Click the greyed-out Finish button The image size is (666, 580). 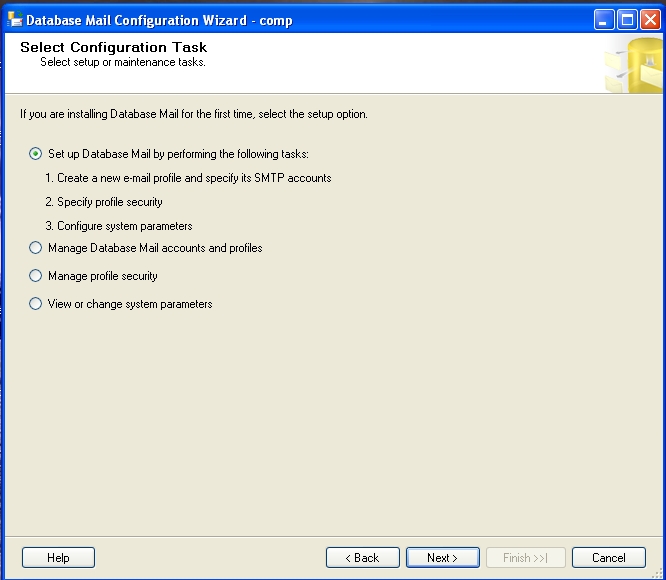[525, 558]
